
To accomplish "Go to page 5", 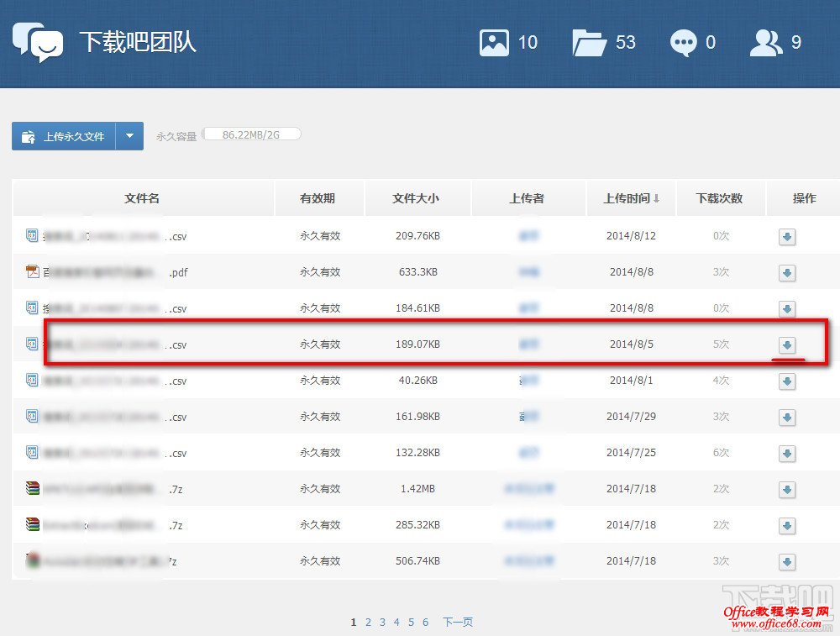I will (x=411, y=622).
